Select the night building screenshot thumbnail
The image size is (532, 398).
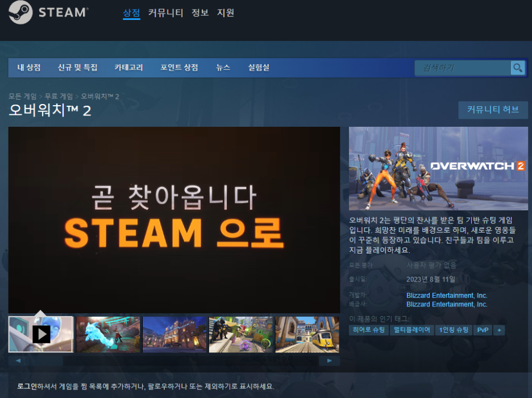(x=174, y=334)
